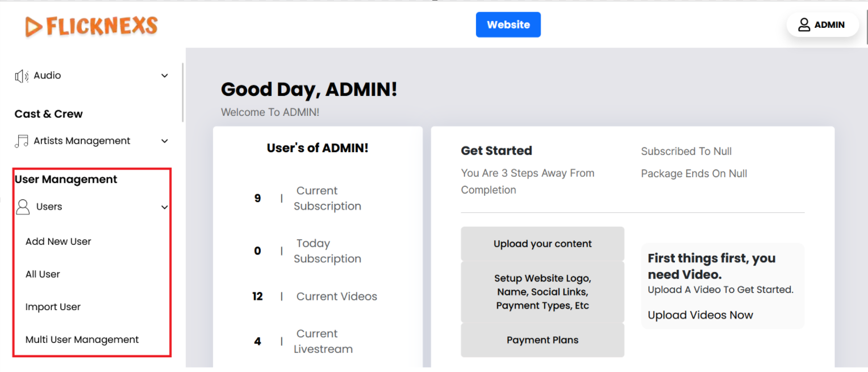Click the Audio speaker icon
The image size is (868, 372).
[x=22, y=76]
